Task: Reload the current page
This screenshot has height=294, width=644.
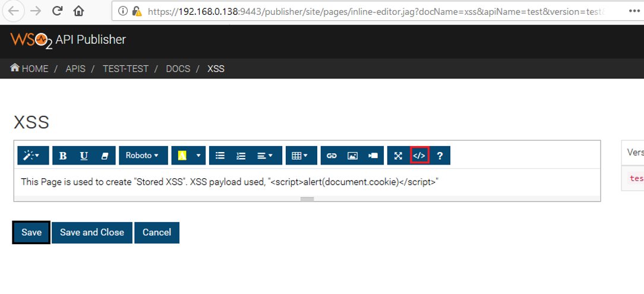Action: [x=58, y=11]
